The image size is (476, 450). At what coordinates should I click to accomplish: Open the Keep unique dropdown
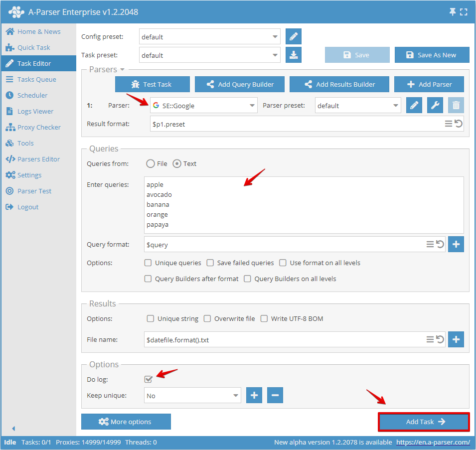[192, 395]
